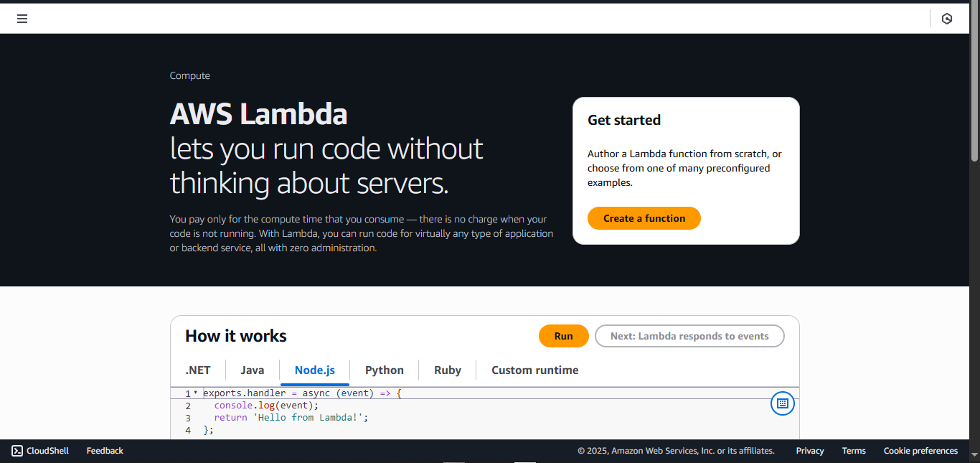Click the How it works heading
980x463 pixels.
[236, 336]
